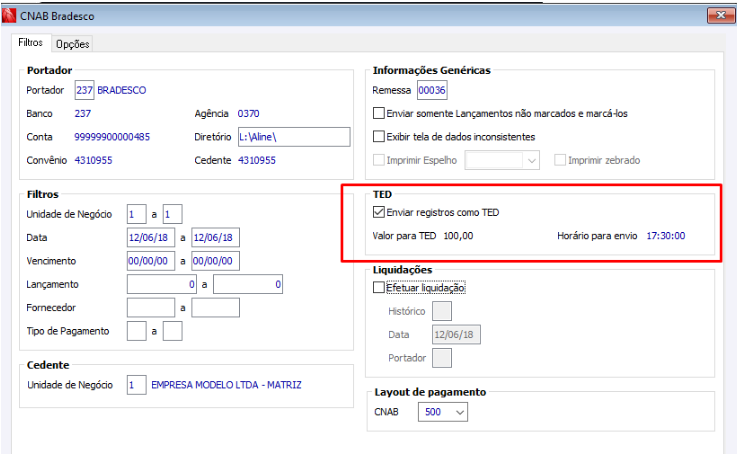Click the Convênio value 4310955

(x=94, y=160)
